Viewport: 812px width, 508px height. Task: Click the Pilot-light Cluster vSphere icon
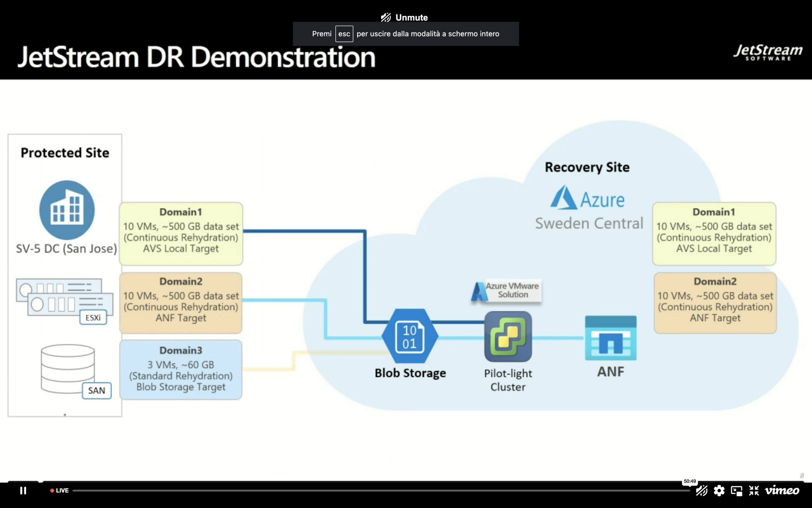click(508, 336)
